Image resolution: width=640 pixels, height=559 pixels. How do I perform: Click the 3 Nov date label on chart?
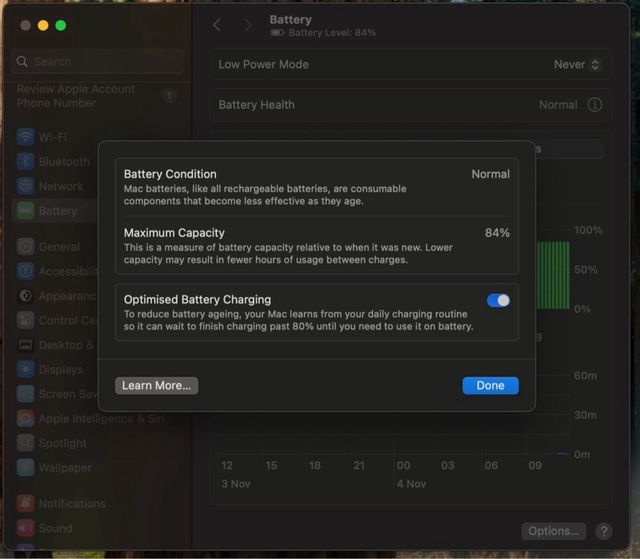[236, 484]
